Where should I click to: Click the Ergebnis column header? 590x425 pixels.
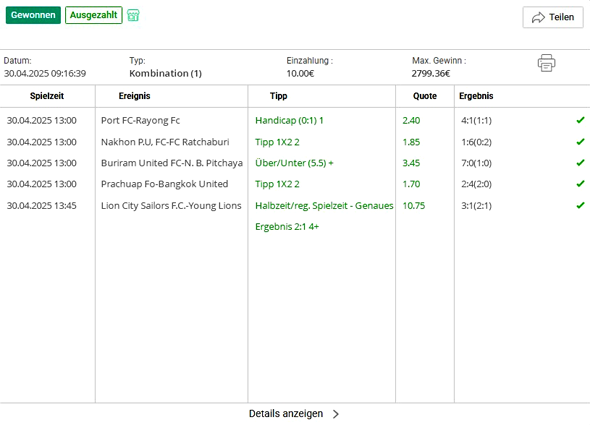[476, 96]
